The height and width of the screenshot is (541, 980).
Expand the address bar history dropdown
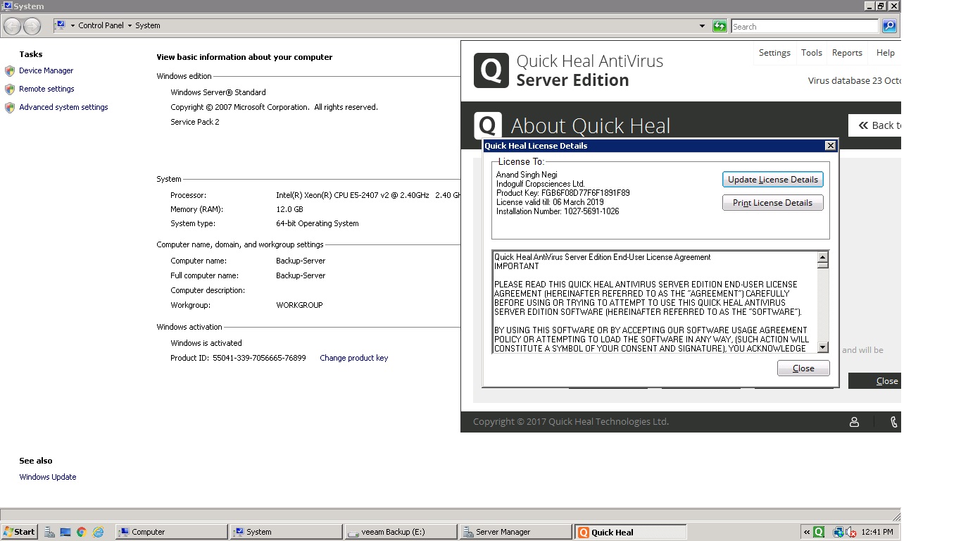pos(702,26)
